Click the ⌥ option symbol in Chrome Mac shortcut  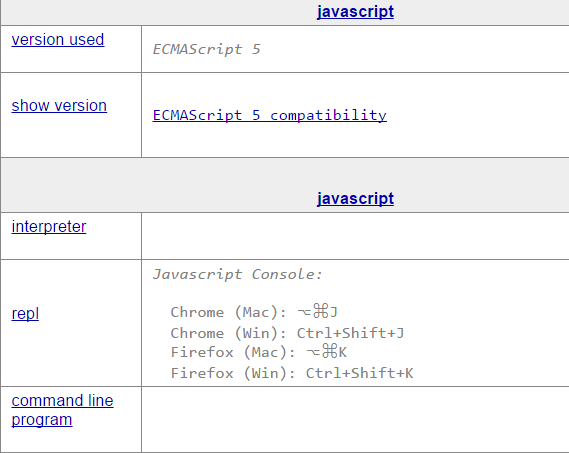(x=304, y=312)
